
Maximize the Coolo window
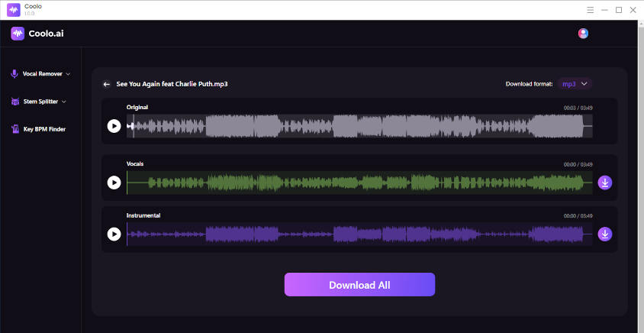619,10
